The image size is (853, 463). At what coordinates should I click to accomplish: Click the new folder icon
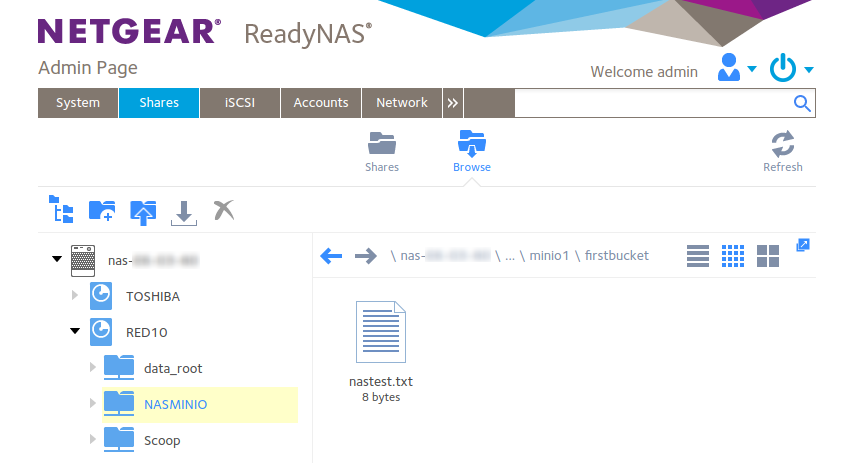click(x=102, y=210)
